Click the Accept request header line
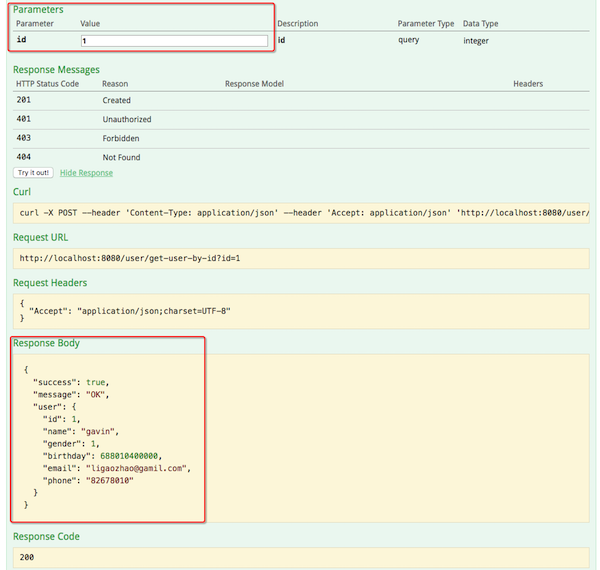The height and width of the screenshot is (570, 600). (x=130, y=311)
